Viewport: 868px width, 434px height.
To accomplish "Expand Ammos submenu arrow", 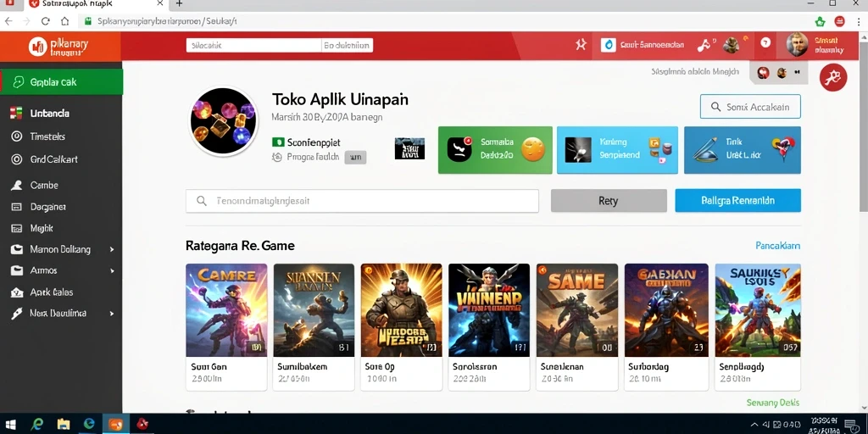I will tap(112, 270).
